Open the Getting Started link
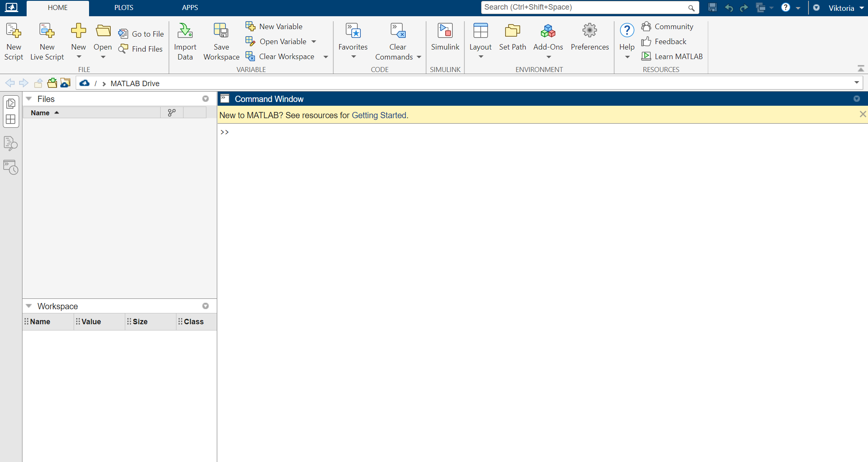Viewport: 868px width, 462px height. [x=379, y=115]
